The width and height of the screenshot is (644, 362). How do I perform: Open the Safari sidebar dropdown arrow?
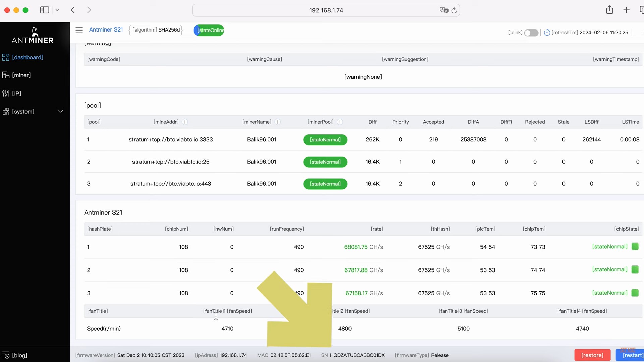57,10
